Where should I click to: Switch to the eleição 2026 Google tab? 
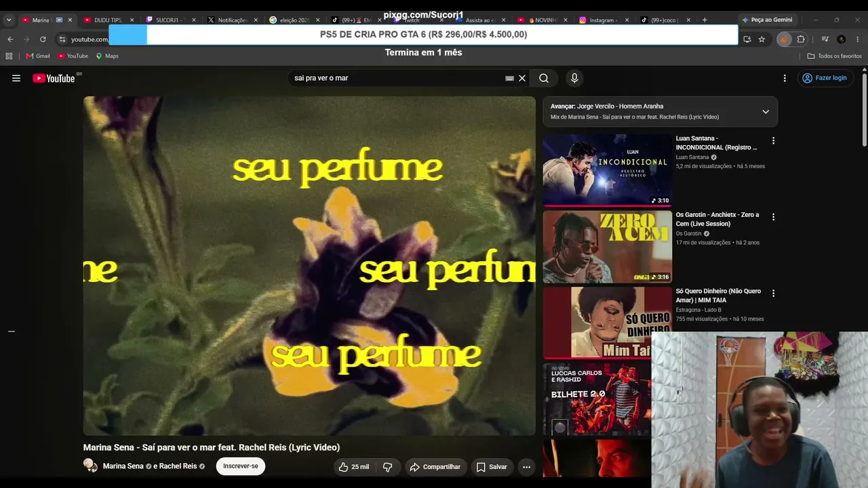click(x=294, y=20)
